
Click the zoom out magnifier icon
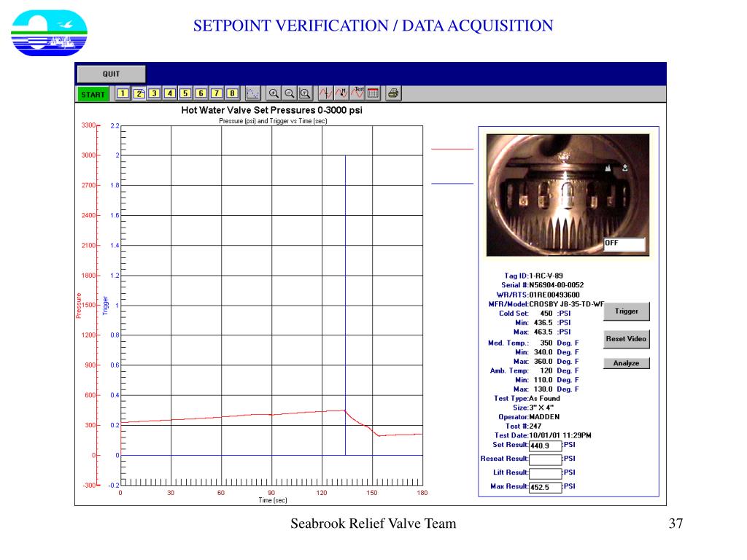coord(289,93)
